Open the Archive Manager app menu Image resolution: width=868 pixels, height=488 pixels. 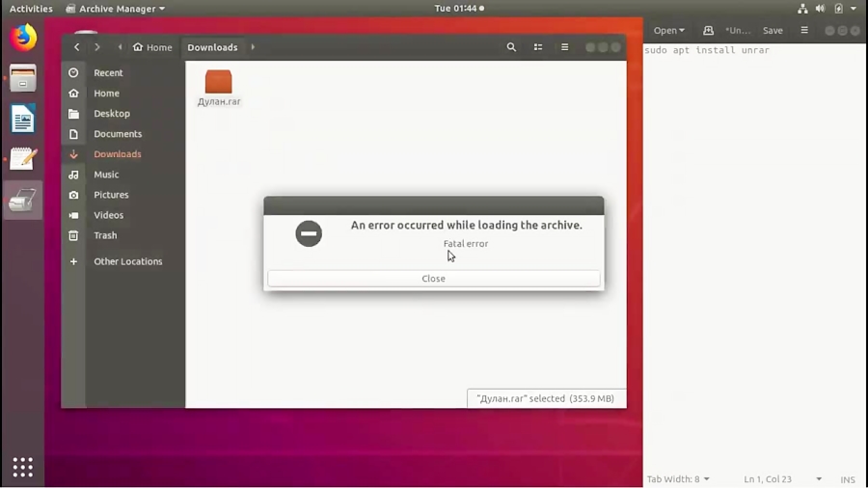pos(116,9)
